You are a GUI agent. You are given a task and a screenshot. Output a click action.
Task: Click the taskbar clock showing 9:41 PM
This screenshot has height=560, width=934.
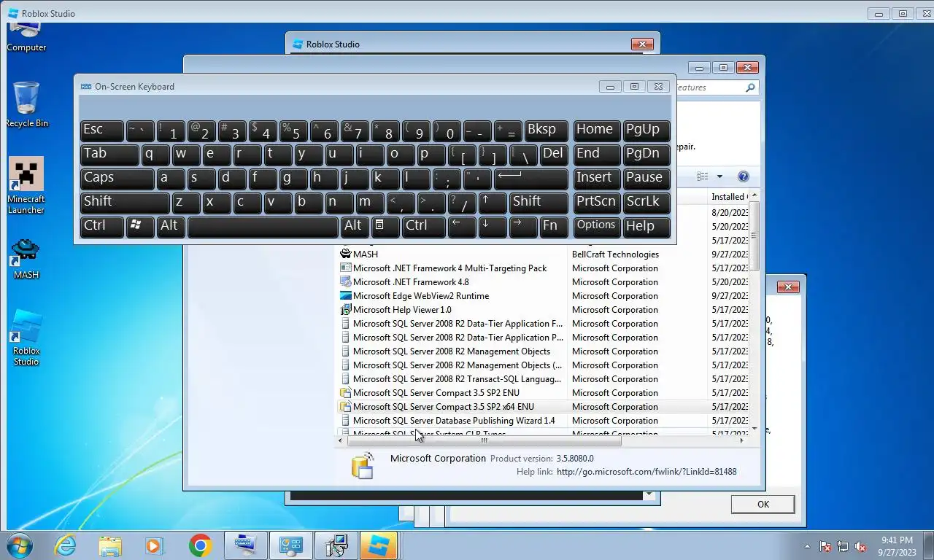[x=897, y=546]
